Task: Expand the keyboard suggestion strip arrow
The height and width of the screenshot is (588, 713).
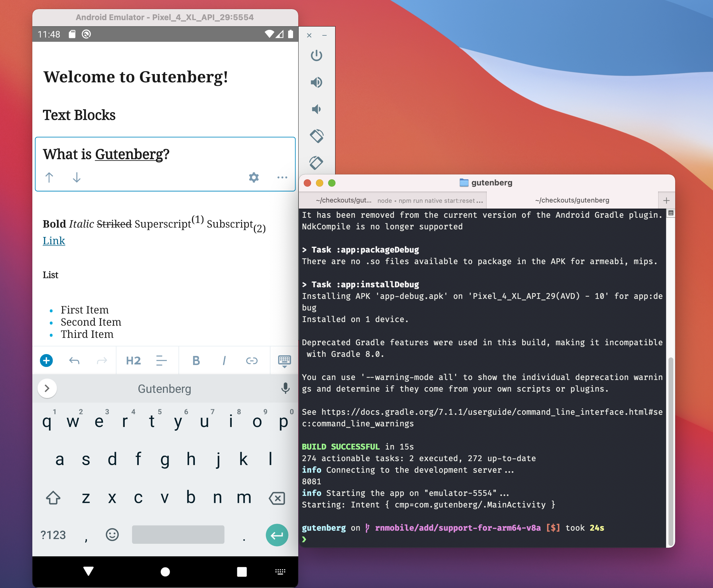Action: click(47, 388)
